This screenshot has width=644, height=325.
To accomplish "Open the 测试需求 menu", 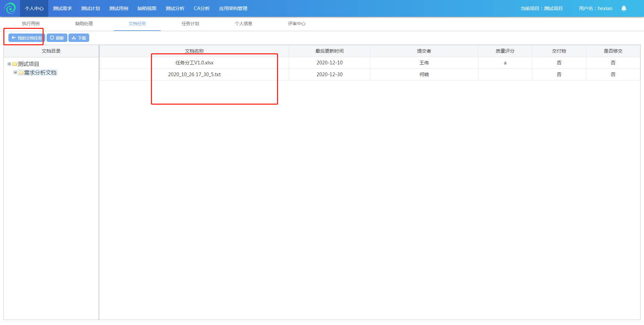I will 62,8.
